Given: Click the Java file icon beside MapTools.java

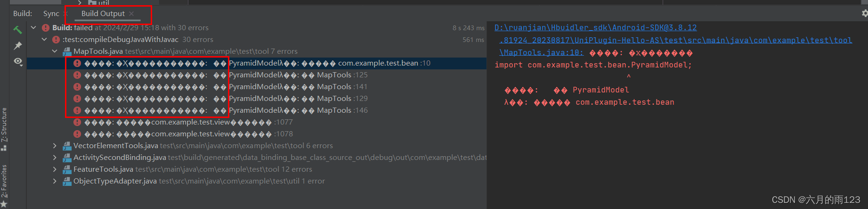Looking at the screenshot, I should [67, 51].
